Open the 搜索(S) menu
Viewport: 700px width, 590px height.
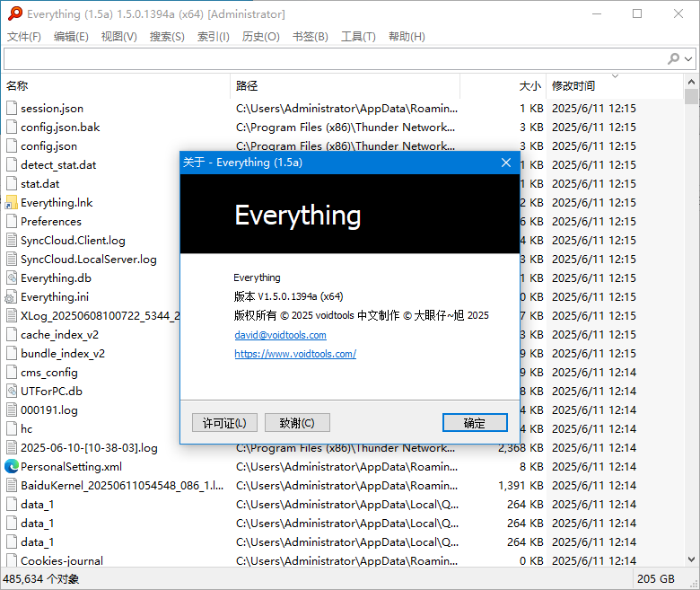tap(167, 37)
